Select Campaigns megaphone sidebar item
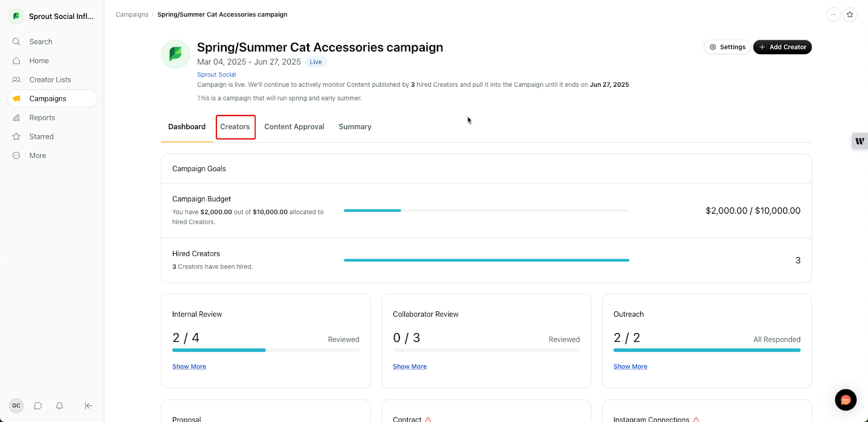Viewport: 868px width, 422px height. pyautogui.click(x=52, y=99)
